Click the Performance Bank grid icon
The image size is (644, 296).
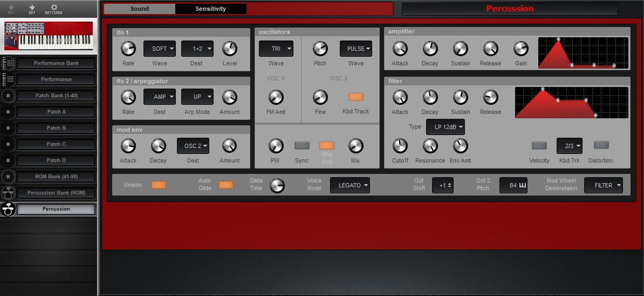(8, 63)
